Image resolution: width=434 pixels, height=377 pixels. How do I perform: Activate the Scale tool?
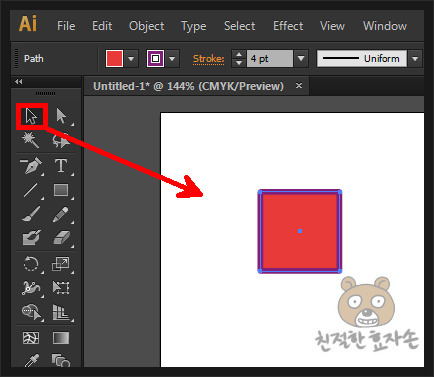tap(61, 264)
